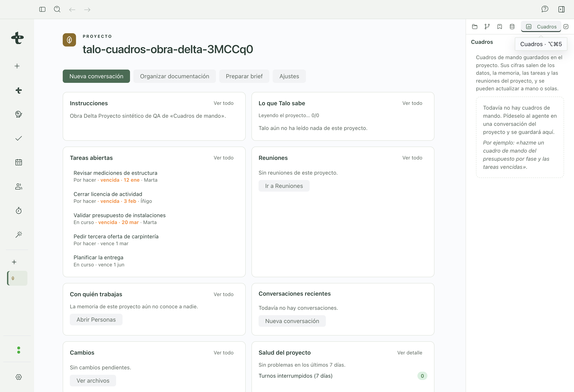Open the files folder tab icon
Image resolution: width=574 pixels, height=392 pixels.
(475, 27)
